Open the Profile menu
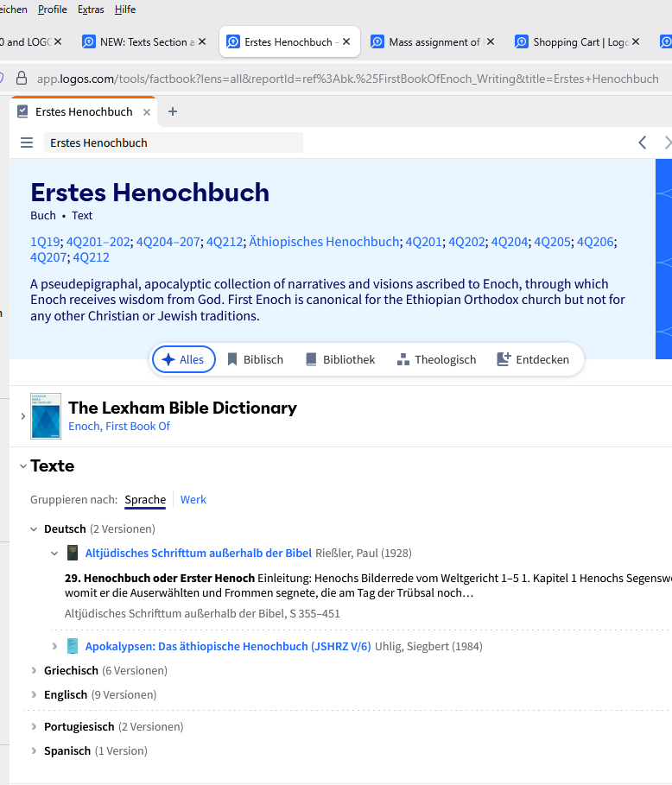The width and height of the screenshot is (672, 785). tap(52, 9)
